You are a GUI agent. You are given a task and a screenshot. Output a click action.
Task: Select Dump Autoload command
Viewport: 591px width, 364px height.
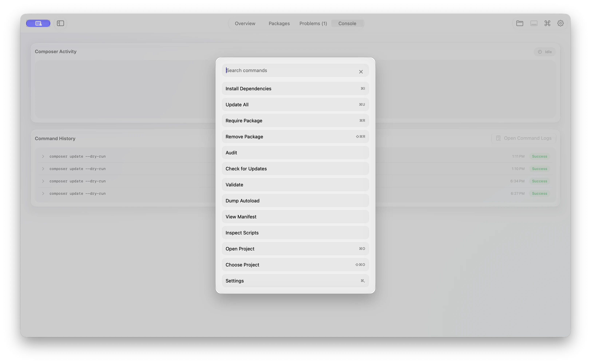pyautogui.click(x=295, y=201)
